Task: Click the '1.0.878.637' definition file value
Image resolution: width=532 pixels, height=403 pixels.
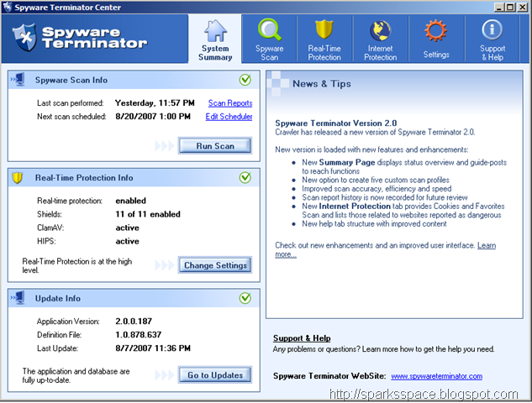Action: 139,334
